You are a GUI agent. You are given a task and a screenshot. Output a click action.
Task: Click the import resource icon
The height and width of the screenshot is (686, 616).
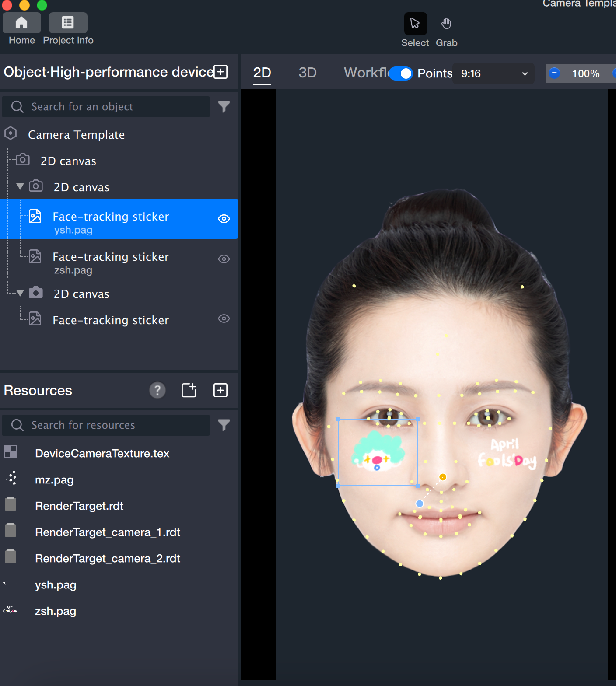189,390
